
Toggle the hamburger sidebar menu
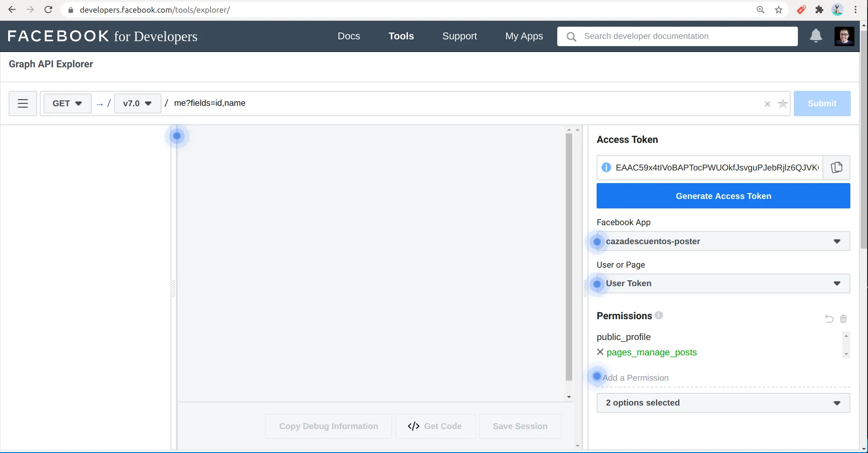[23, 104]
